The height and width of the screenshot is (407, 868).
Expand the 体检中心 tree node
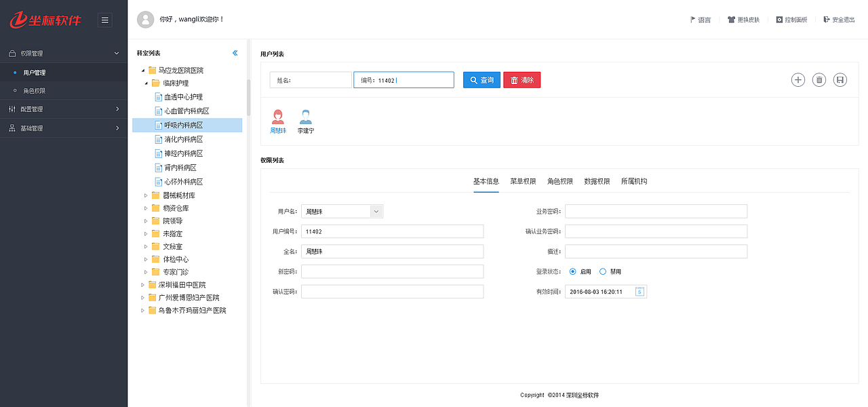coord(146,259)
